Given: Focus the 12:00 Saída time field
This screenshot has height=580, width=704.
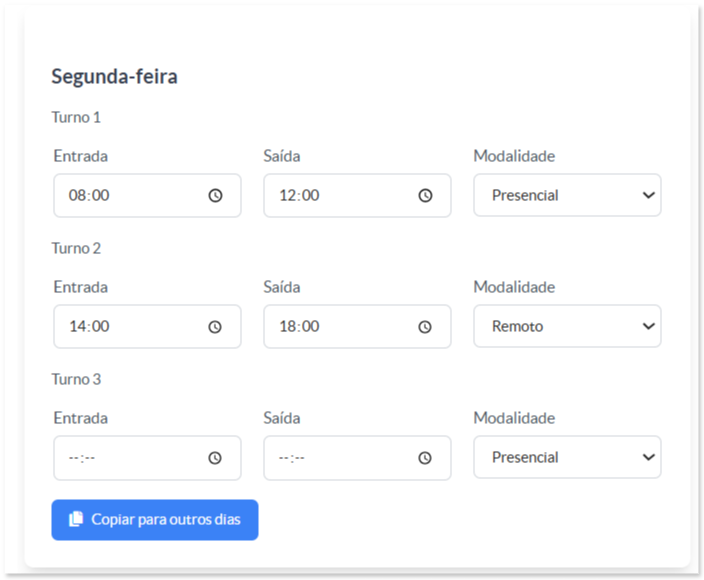Looking at the screenshot, I should tap(357, 195).
